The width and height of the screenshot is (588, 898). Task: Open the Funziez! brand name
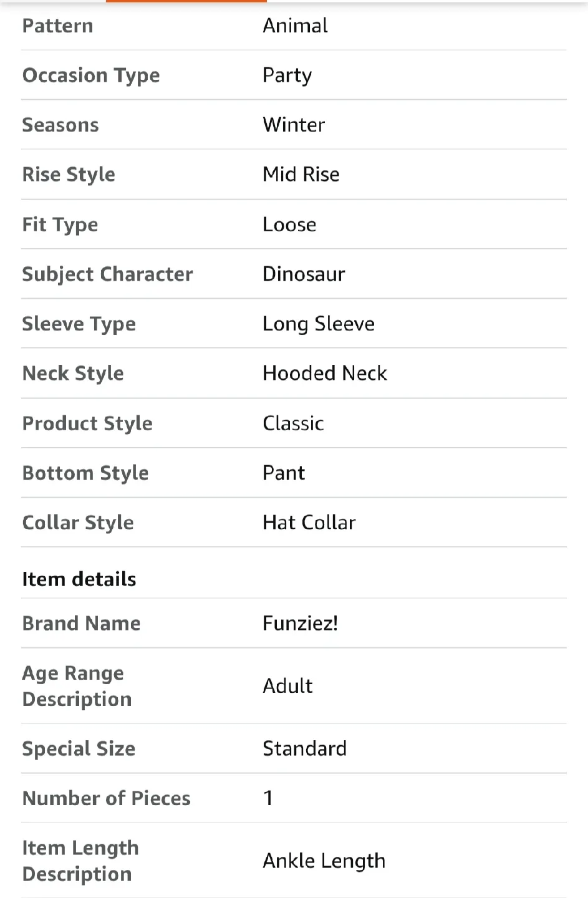tap(301, 623)
